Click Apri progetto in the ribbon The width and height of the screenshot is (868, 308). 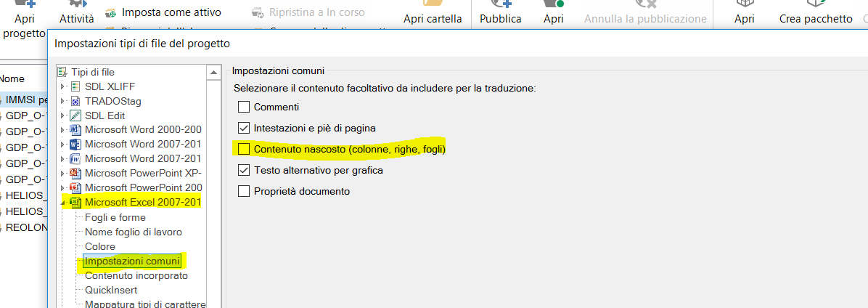[x=25, y=20]
